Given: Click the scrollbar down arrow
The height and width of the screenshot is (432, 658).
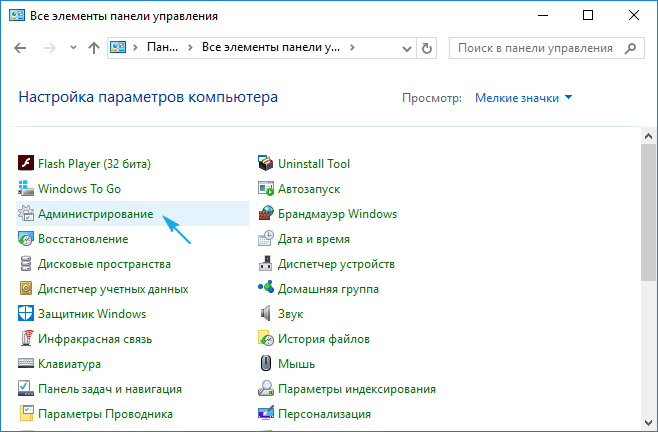Looking at the screenshot, I should [x=648, y=422].
